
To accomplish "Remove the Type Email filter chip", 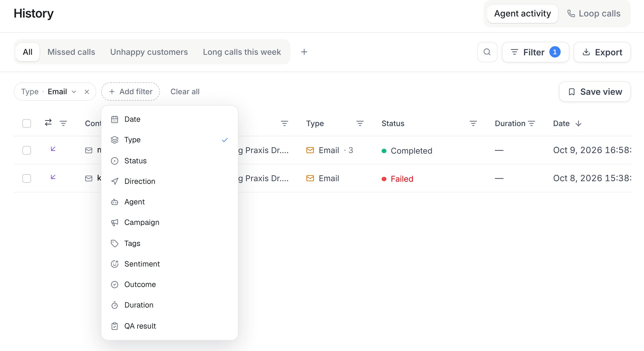I will [x=87, y=92].
